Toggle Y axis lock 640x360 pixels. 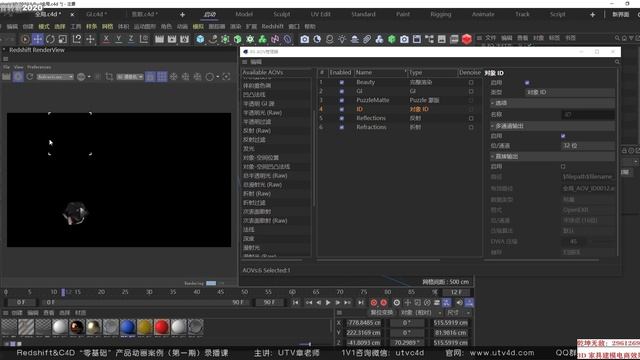tap(119, 39)
